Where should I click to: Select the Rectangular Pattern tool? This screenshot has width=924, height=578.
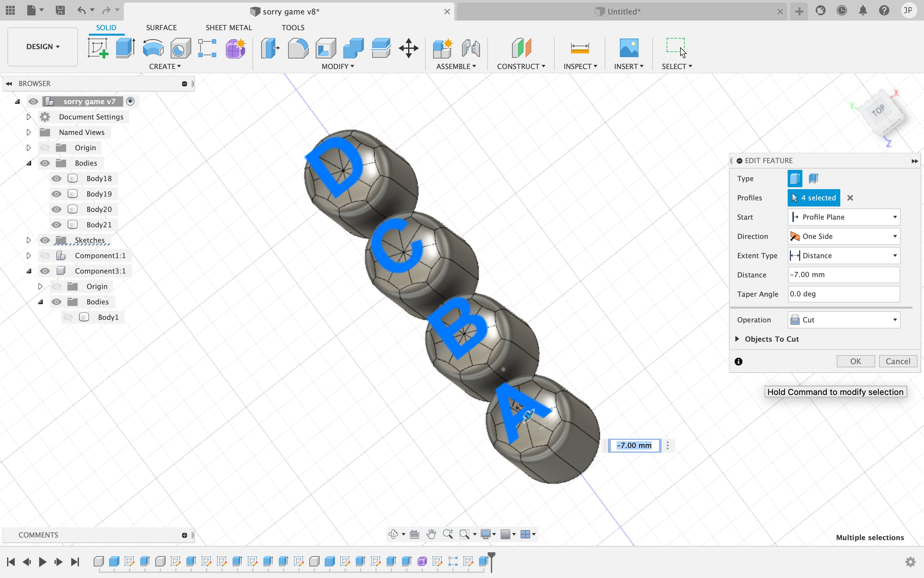(x=207, y=48)
